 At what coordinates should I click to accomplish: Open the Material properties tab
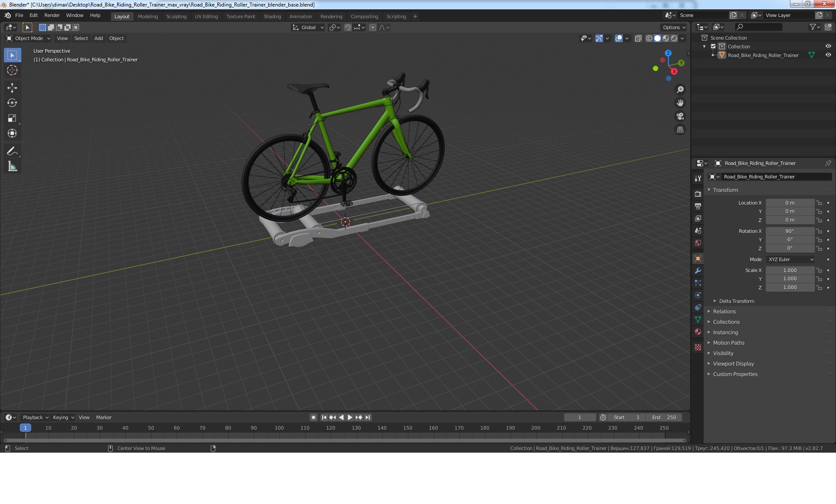click(x=698, y=332)
